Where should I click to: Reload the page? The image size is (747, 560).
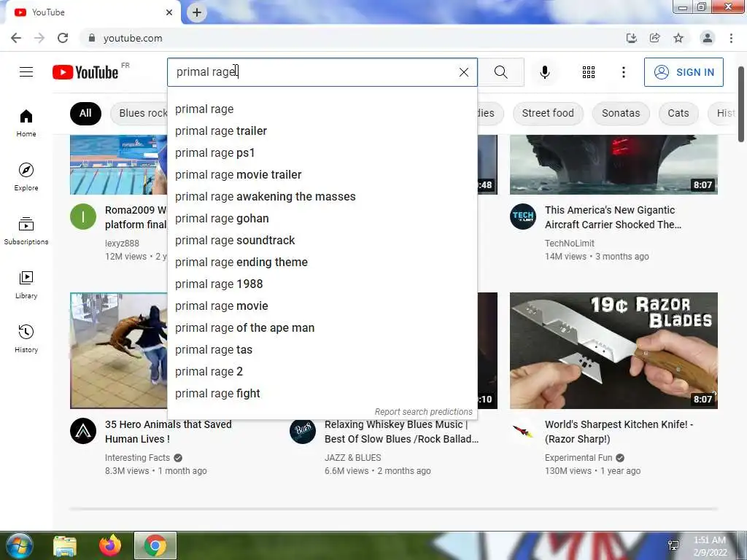click(63, 38)
